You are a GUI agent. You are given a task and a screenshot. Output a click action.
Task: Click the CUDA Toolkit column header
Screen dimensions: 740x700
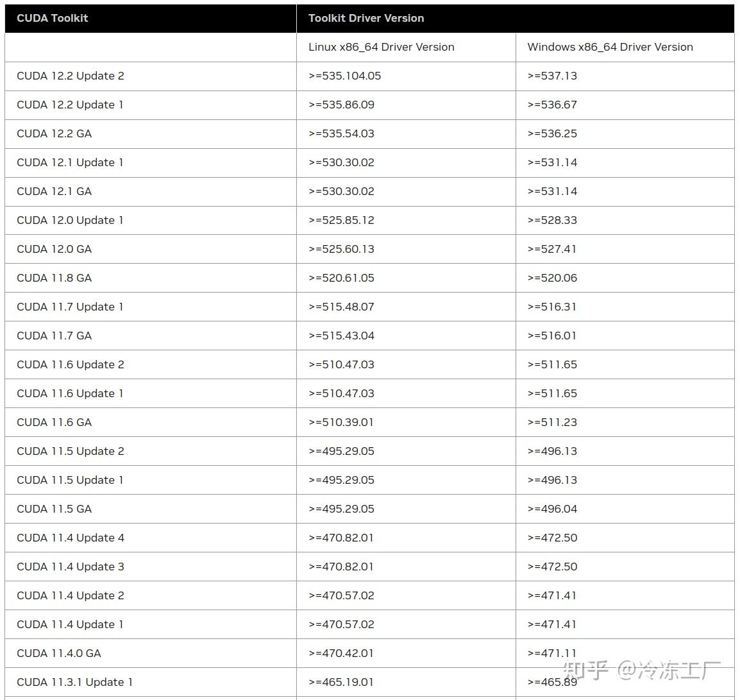pyautogui.click(x=52, y=19)
